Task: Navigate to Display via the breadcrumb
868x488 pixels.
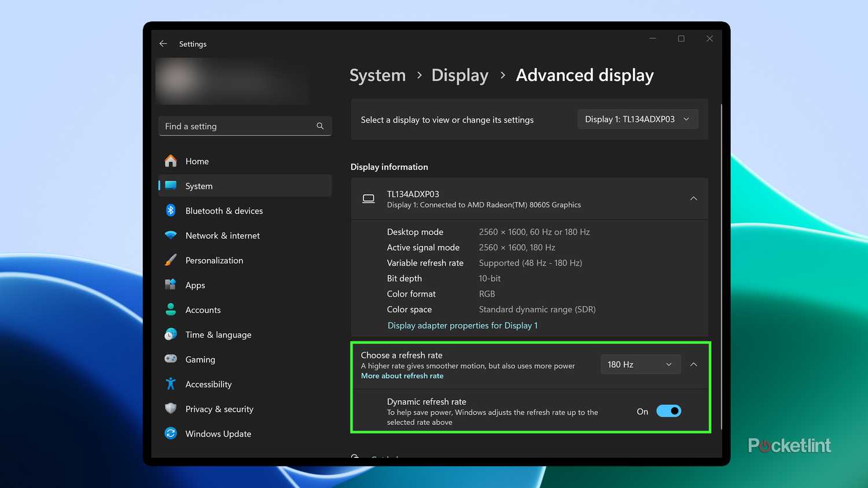Action: [459, 75]
